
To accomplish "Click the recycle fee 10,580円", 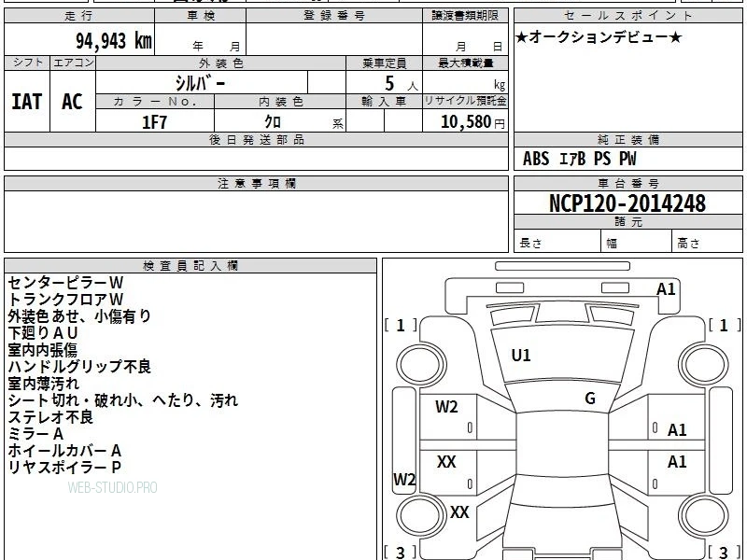I will [x=472, y=122].
